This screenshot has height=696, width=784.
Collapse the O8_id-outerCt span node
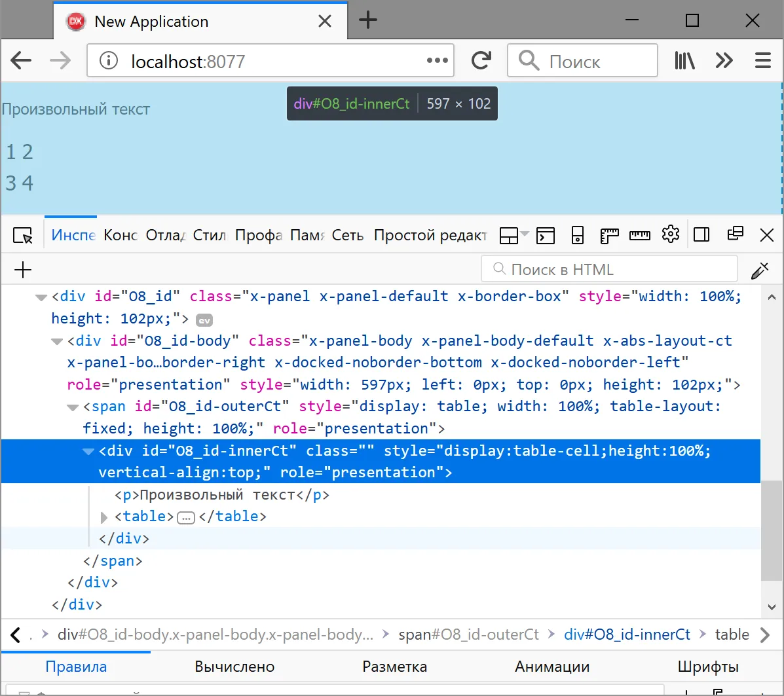[73, 407]
